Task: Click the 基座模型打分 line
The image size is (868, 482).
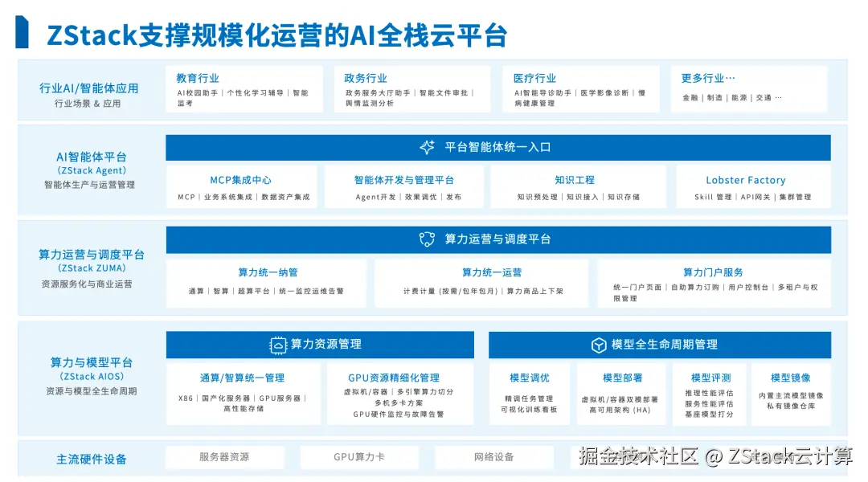Action: click(709, 414)
